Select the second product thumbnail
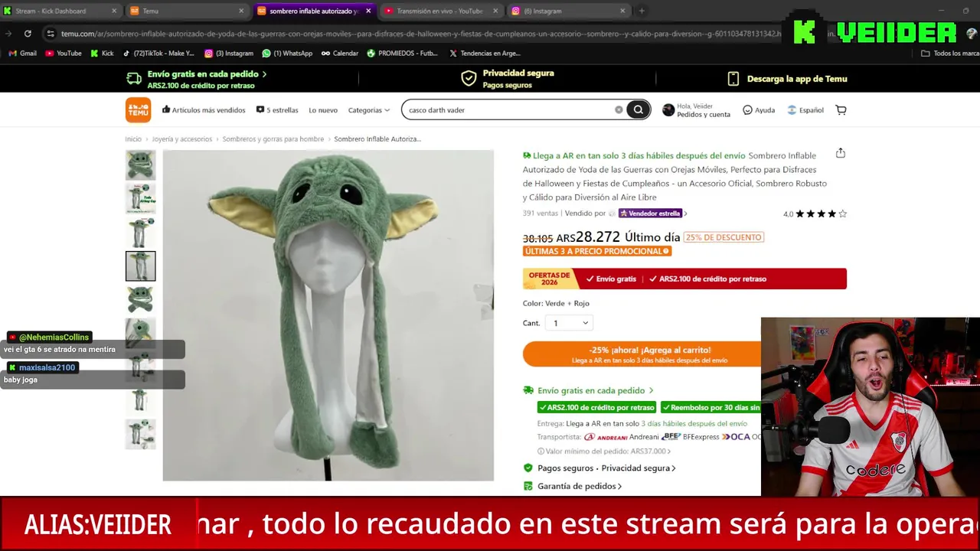 coord(140,199)
